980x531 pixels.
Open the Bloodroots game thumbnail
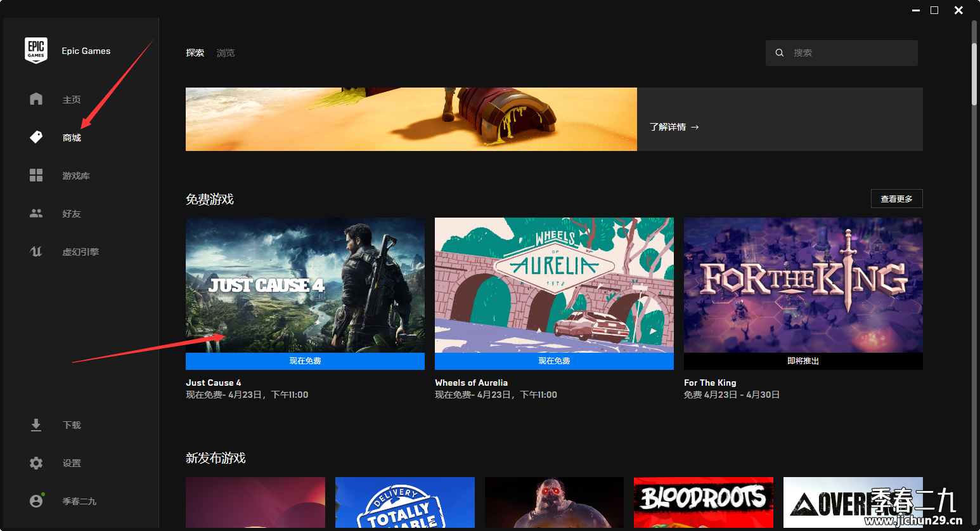coord(704,502)
